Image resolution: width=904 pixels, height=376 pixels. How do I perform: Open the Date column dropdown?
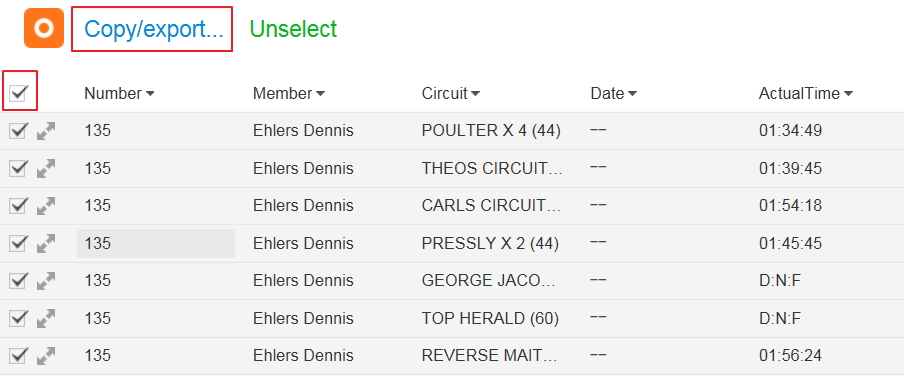coord(632,94)
